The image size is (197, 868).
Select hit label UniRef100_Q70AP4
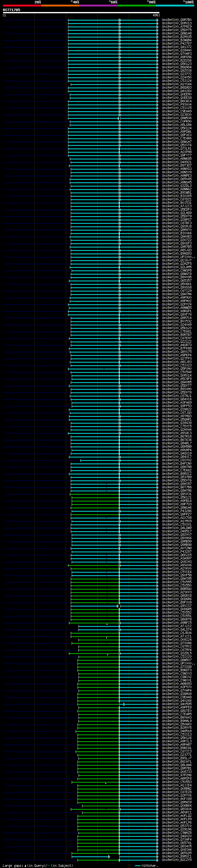(x=177, y=691)
